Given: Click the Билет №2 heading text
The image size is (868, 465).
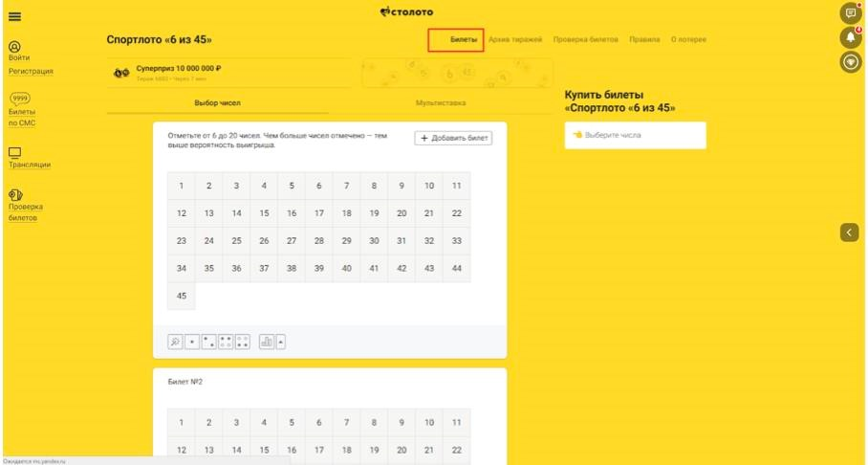Looking at the screenshot, I should (x=184, y=382).
